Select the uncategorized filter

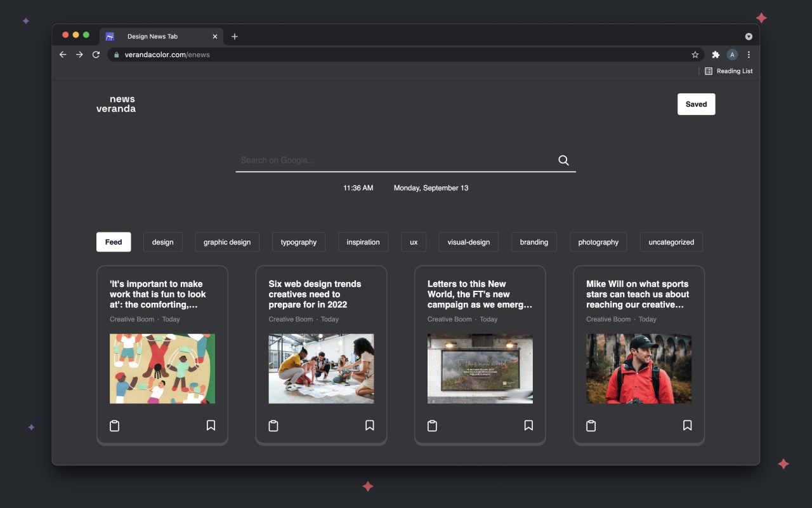point(671,242)
